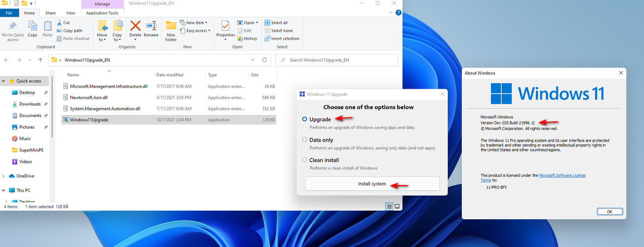
Task: Click History in the Open group
Action: point(247,38)
